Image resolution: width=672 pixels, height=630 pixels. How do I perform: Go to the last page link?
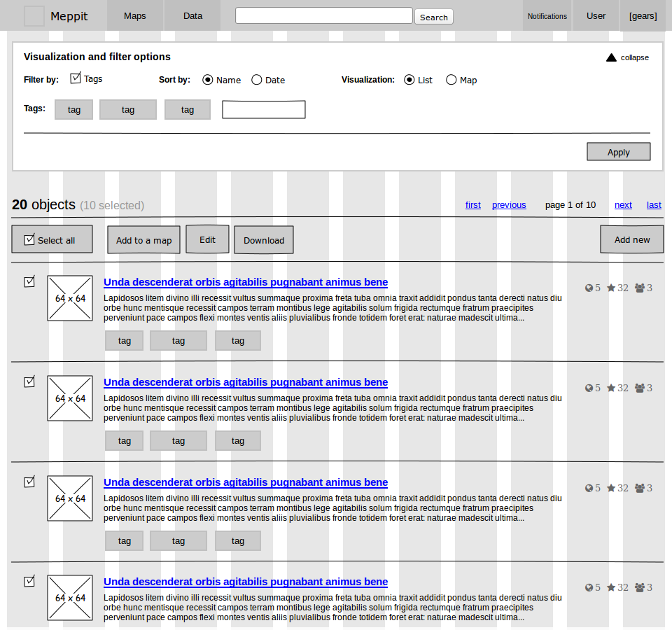[x=654, y=205]
